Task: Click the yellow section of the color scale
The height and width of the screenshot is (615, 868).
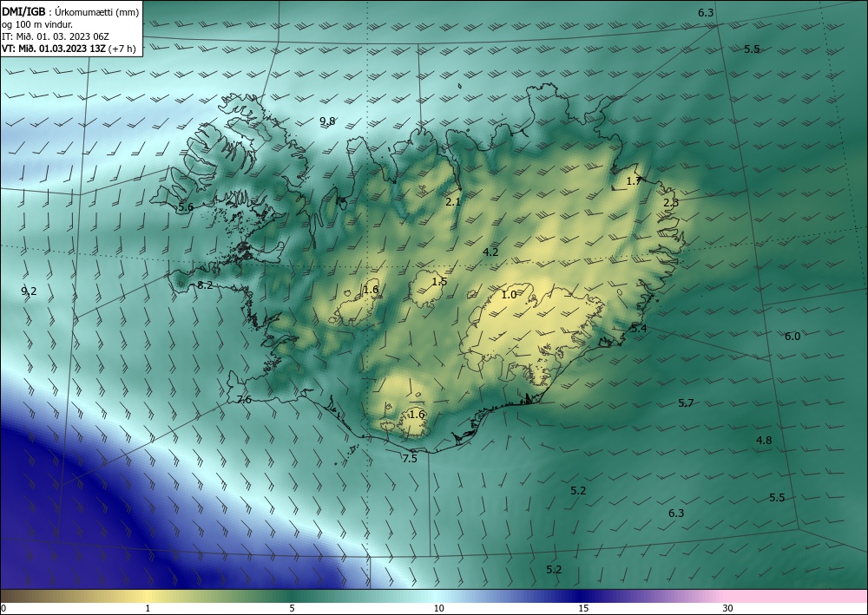Action: pos(148,596)
